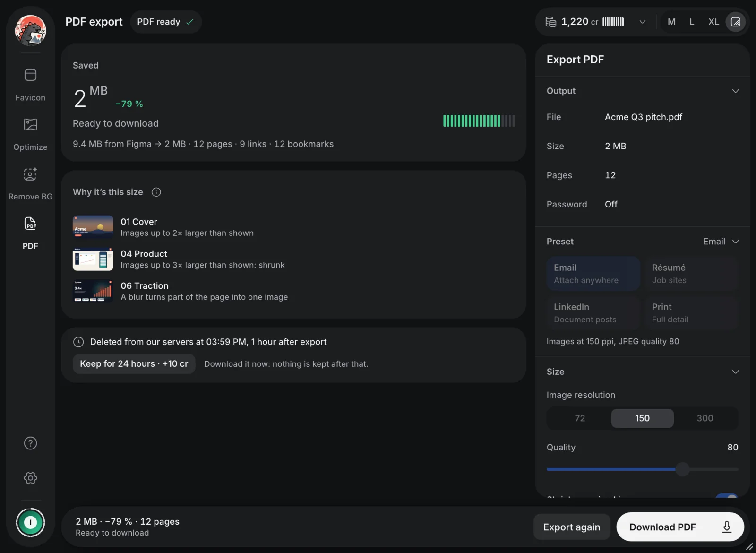Click the Download PDF button
Viewport: 756px width, 553px height.
(x=680, y=527)
